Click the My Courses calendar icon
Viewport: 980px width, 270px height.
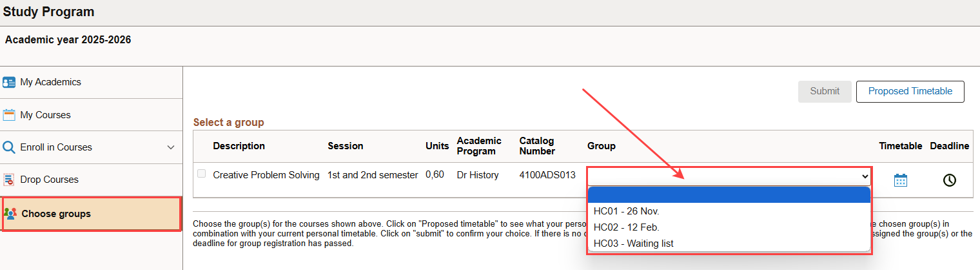[9, 115]
